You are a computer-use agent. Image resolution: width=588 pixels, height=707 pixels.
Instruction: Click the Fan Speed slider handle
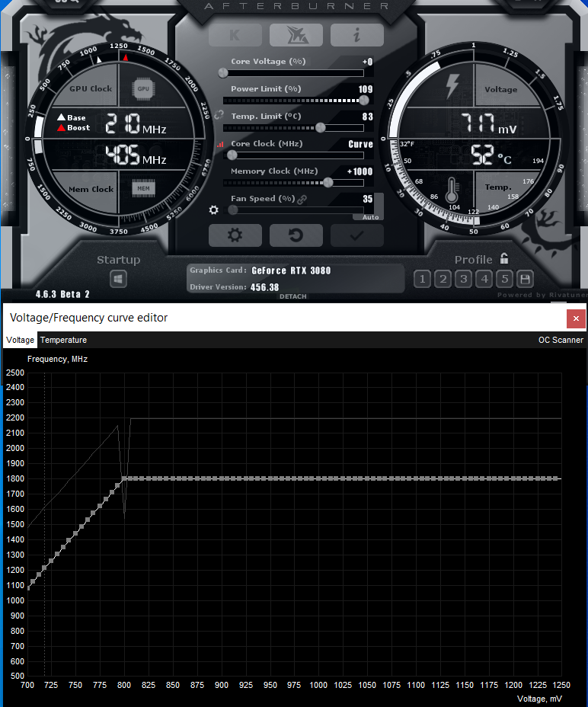pyautogui.click(x=233, y=210)
